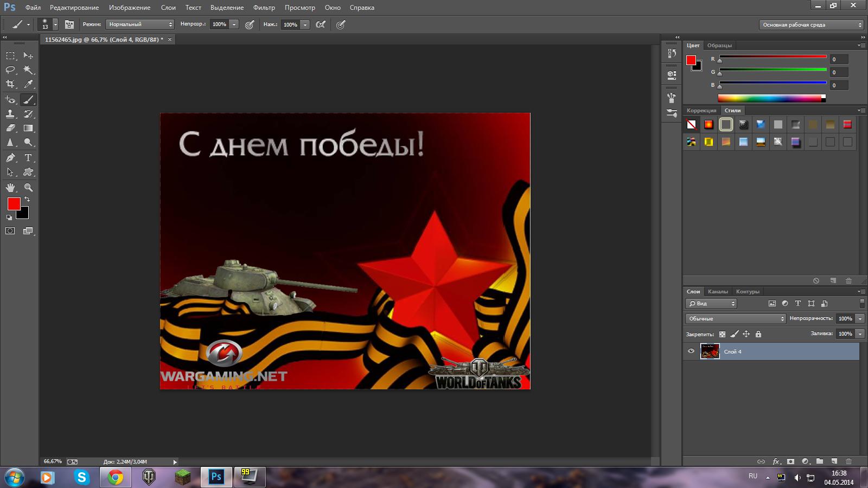868x488 pixels.
Task: Select the Zoom tool
Action: [x=28, y=188]
